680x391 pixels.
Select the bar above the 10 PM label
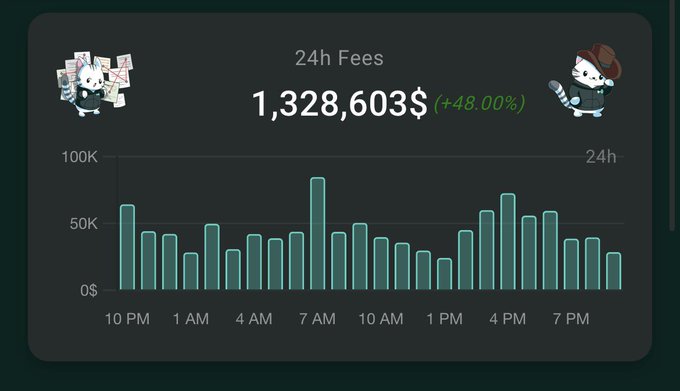[x=127, y=247]
